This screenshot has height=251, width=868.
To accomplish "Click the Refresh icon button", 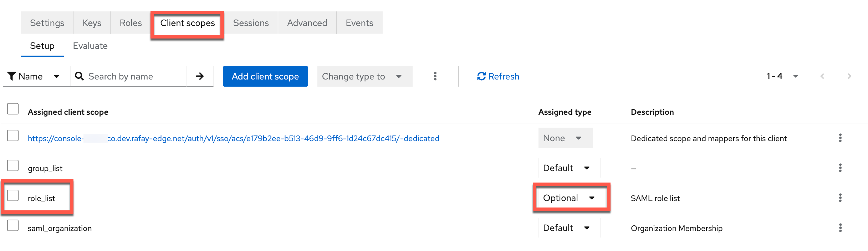I will (498, 76).
